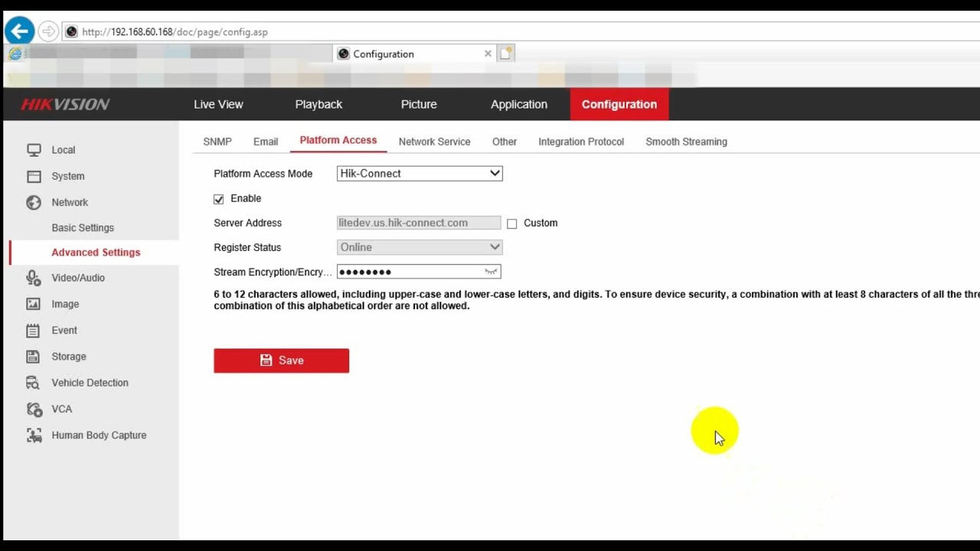Click the Server Address field
980x551 pixels.
point(419,223)
